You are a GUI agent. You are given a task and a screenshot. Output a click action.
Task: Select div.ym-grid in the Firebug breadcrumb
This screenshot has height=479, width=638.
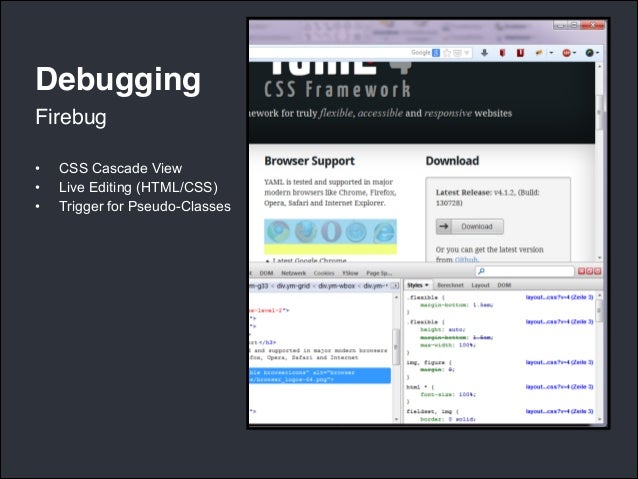click(293, 286)
